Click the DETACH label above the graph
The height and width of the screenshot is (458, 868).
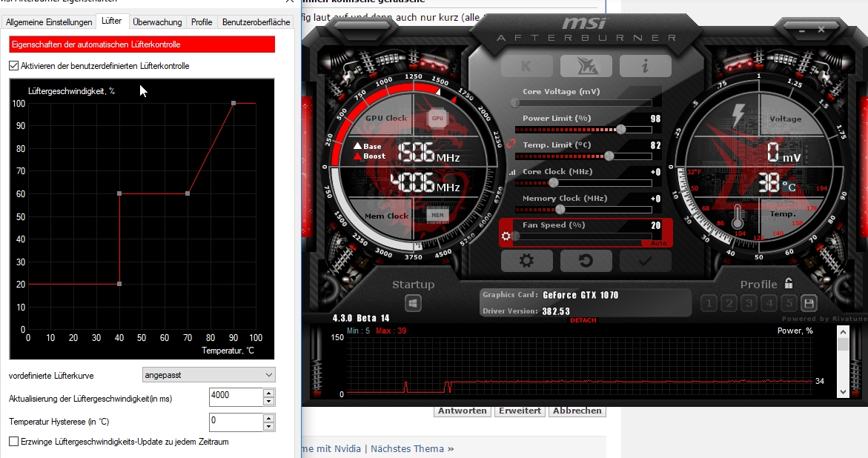583,320
